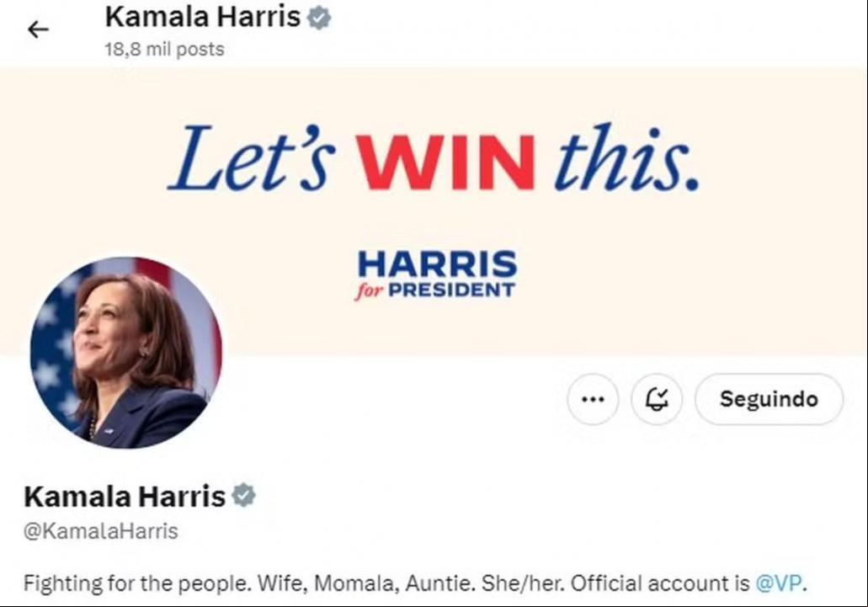Toggle post notifications with bell icon

[657, 399]
